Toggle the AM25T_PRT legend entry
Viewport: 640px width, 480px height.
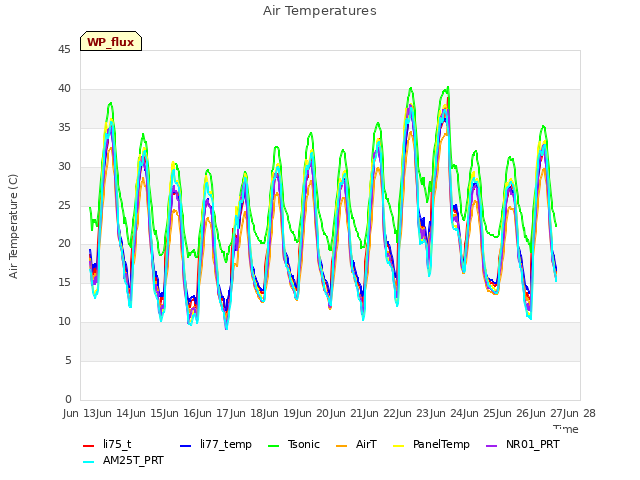point(123,461)
